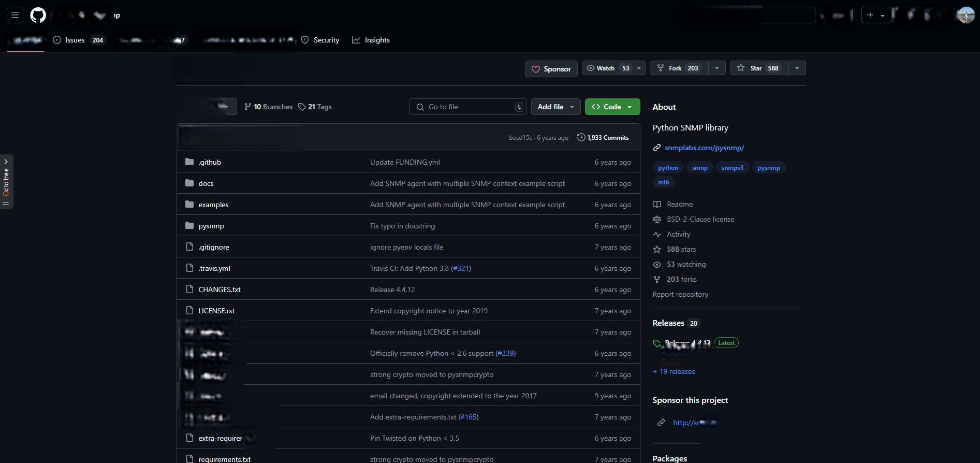Select the python topic tag

click(668, 168)
